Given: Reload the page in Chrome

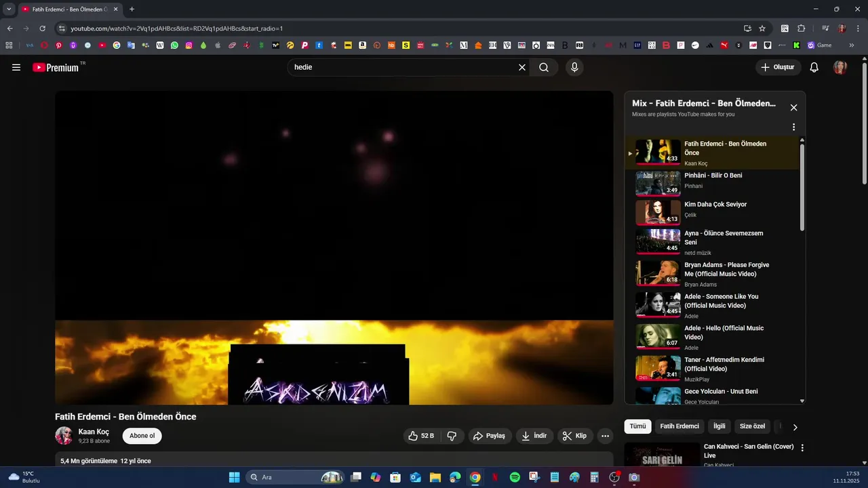Looking at the screenshot, I should click(x=42, y=28).
